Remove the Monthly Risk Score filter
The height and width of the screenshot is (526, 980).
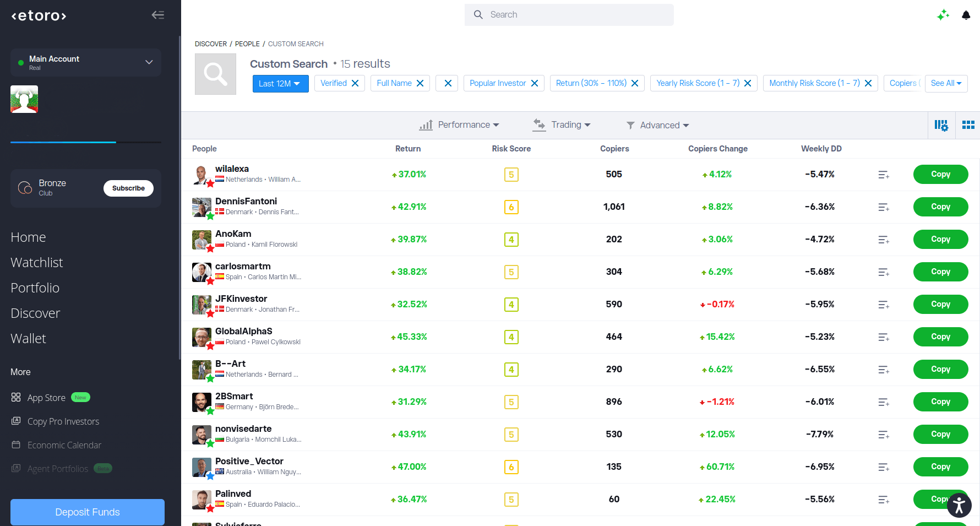tap(868, 83)
